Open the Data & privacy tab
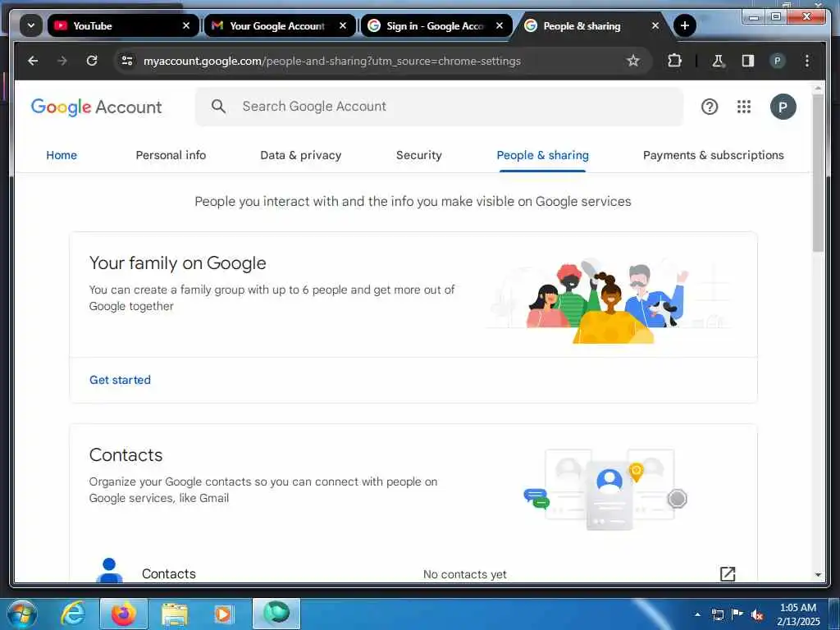 [x=300, y=155]
